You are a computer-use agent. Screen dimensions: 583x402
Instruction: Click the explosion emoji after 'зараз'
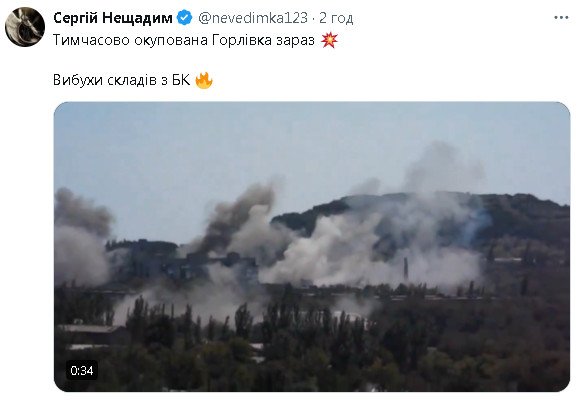[x=329, y=40]
